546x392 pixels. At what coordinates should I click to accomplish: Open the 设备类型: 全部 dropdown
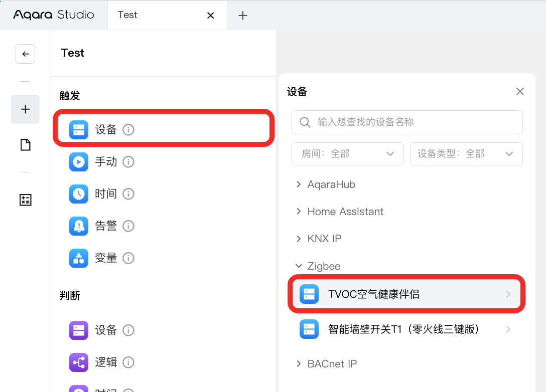467,154
